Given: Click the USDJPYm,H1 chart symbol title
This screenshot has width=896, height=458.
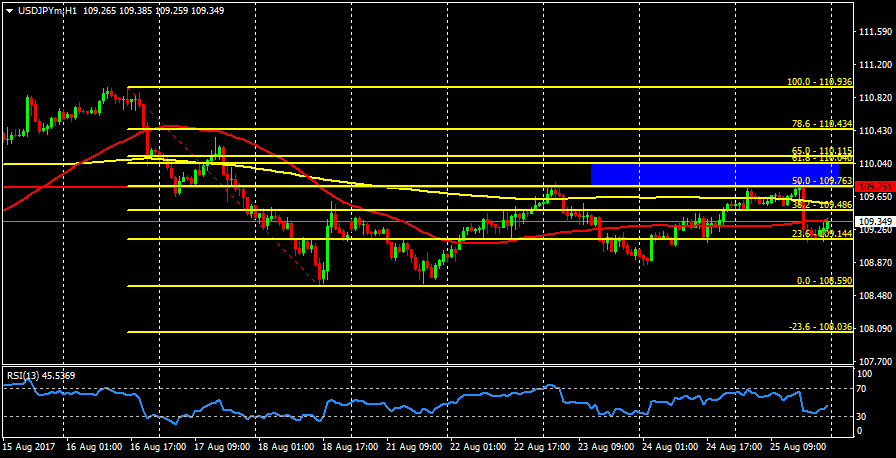Looking at the screenshot, I should click(47, 9).
